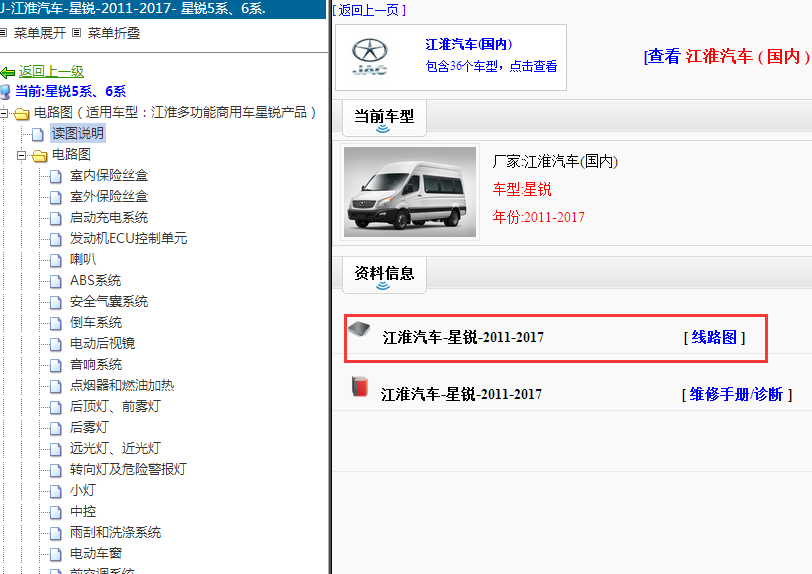Click the page icon next to 安全气囊系统
This screenshot has width=812, height=574.
point(55,303)
